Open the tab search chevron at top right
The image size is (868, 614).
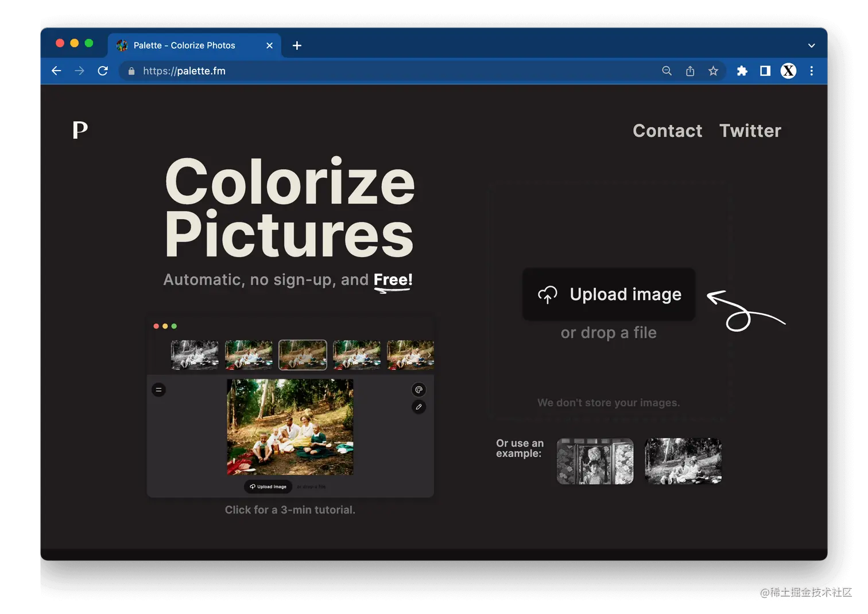[x=811, y=45]
